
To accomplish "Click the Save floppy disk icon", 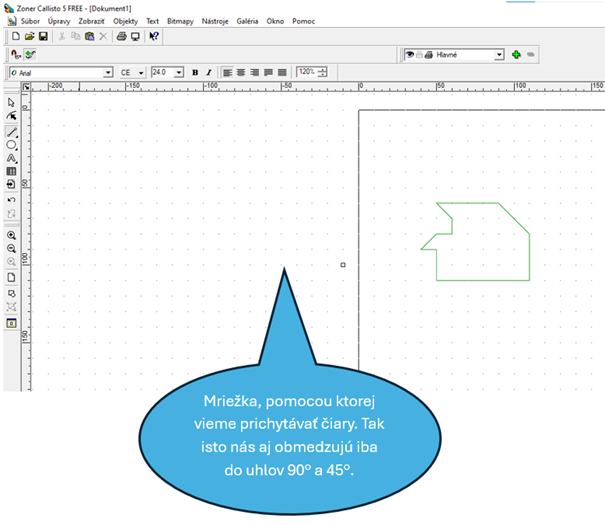I will [44, 36].
